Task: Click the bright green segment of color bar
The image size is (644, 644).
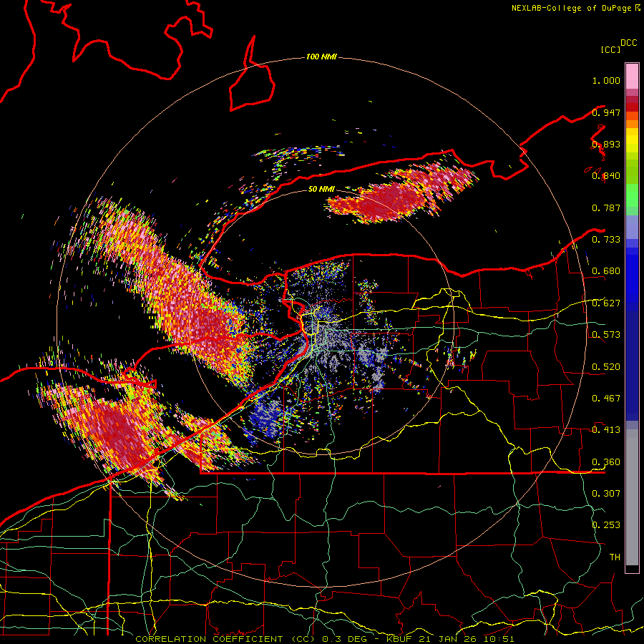Action: pyautogui.click(x=632, y=195)
